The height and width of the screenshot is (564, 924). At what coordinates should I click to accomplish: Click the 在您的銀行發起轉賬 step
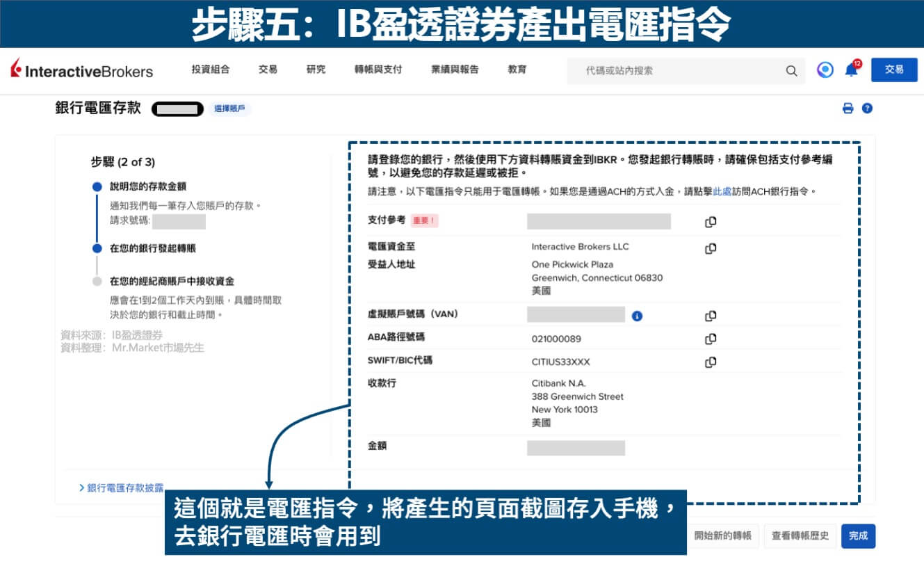coord(153,248)
